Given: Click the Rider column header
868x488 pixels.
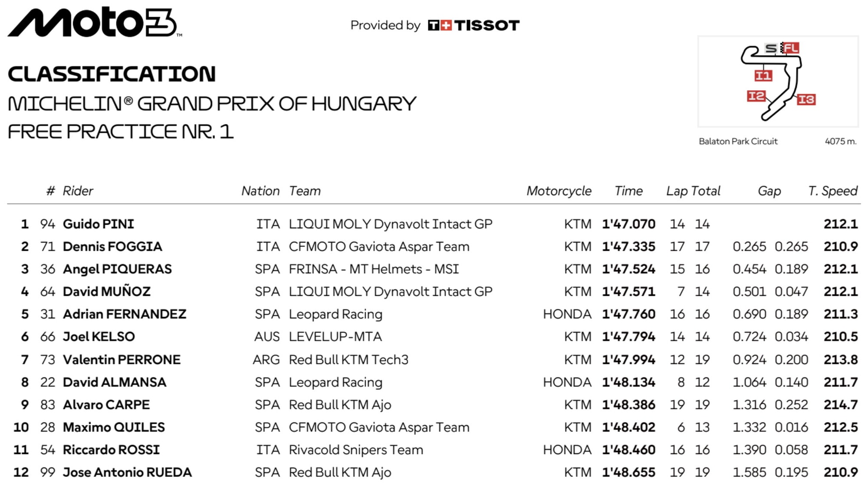Looking at the screenshot, I should (78, 191).
